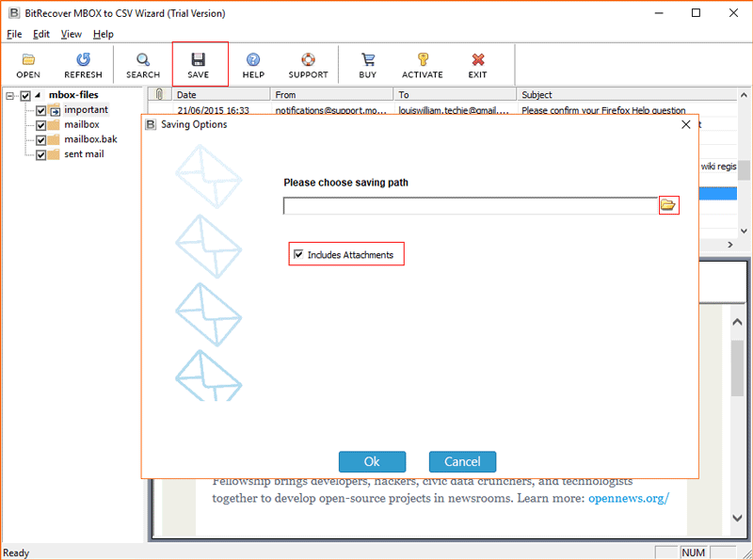This screenshot has height=560, width=753.
Task: Sort emails by Subject column header
Action: [627, 94]
